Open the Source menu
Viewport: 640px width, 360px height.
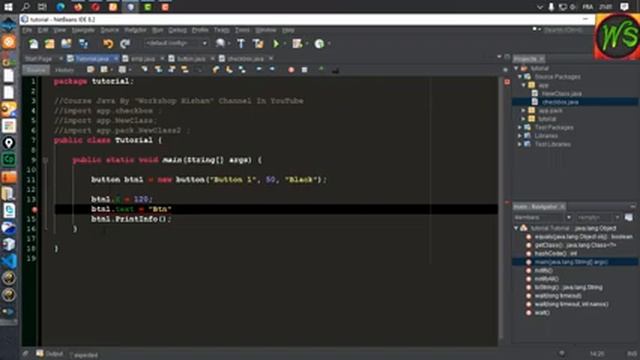point(109,30)
